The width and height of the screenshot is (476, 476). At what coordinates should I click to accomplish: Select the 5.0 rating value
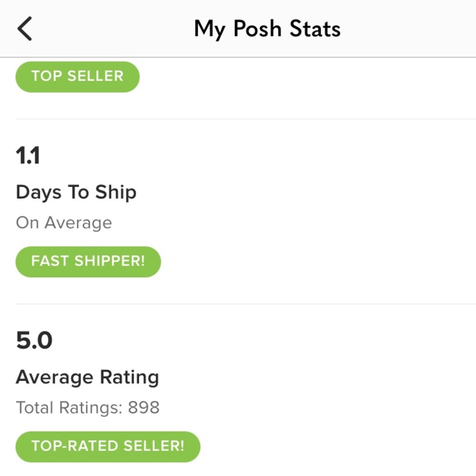pyautogui.click(x=34, y=340)
